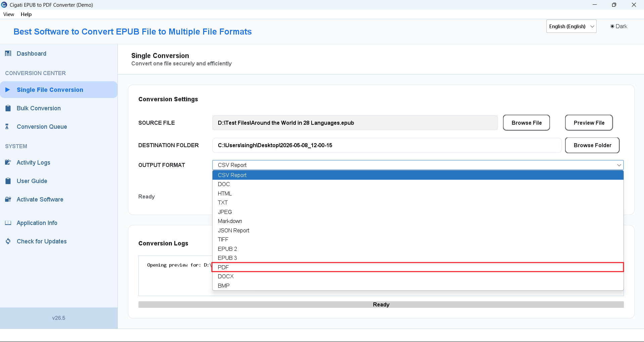Pick TXT as output format
Image resolution: width=644 pixels, height=342 pixels.
(x=418, y=203)
